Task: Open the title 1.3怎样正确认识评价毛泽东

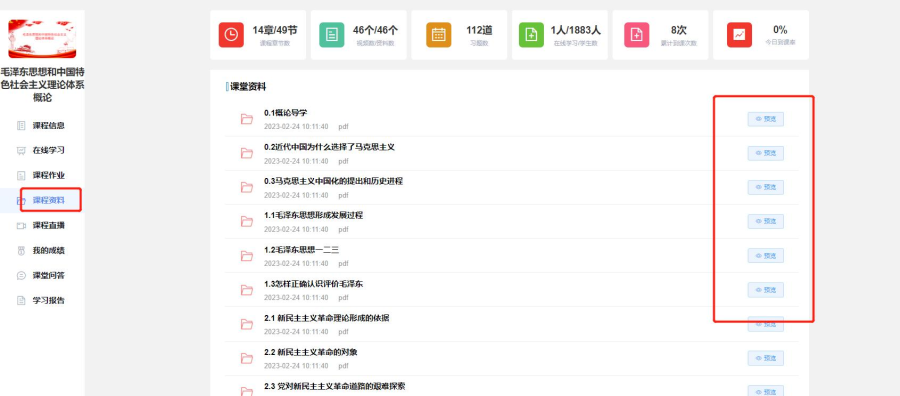Action: pyautogui.click(x=313, y=284)
